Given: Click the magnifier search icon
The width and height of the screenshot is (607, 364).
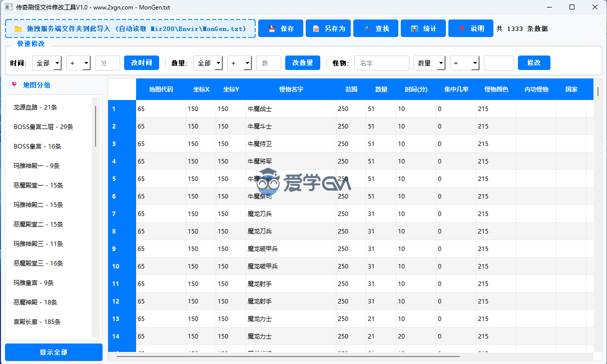Looking at the screenshot, I should point(367,29).
